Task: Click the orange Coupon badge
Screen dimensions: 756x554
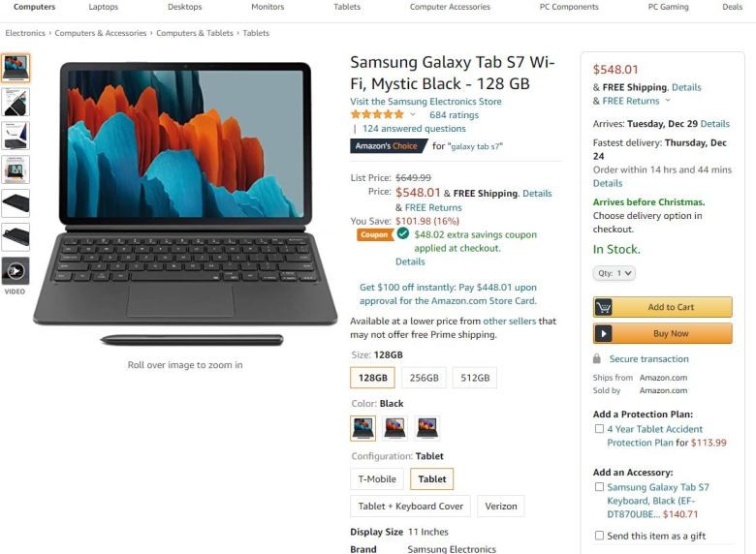Action: click(375, 234)
